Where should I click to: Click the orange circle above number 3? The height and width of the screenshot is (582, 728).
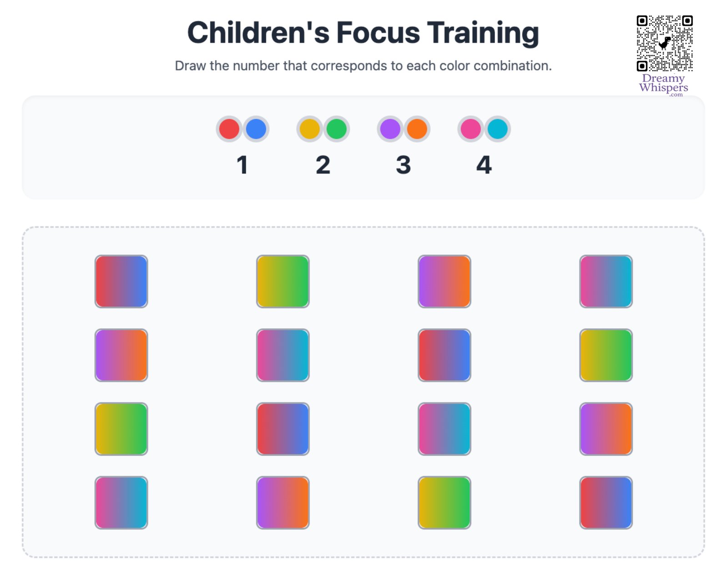(417, 129)
